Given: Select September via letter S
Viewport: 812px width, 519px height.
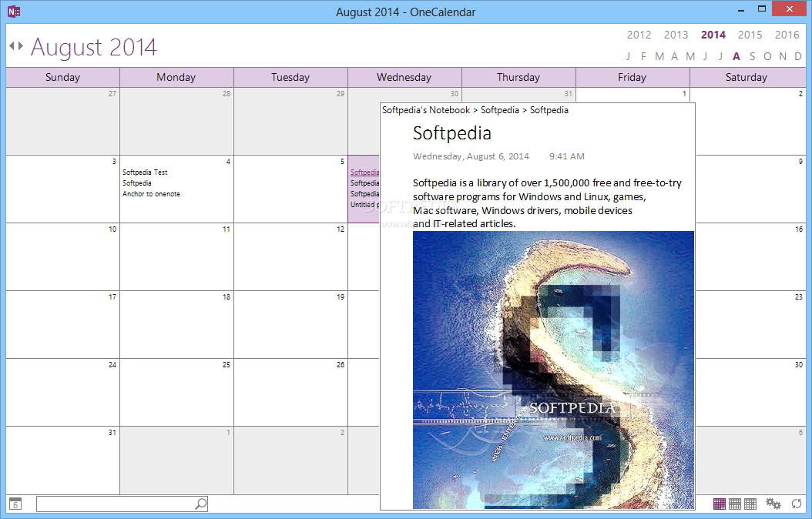Looking at the screenshot, I should (x=752, y=56).
